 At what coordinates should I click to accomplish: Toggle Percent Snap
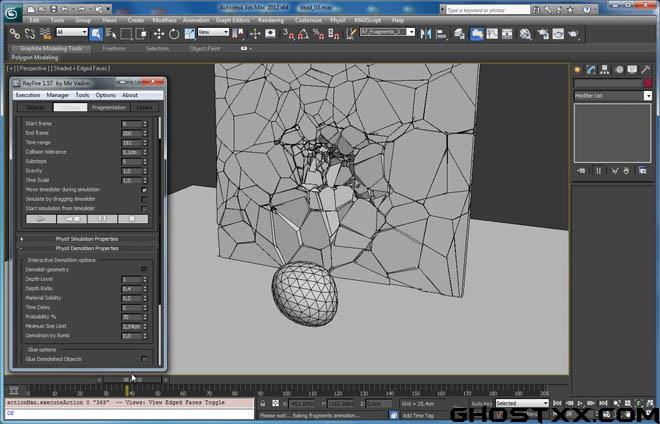[x=318, y=34]
